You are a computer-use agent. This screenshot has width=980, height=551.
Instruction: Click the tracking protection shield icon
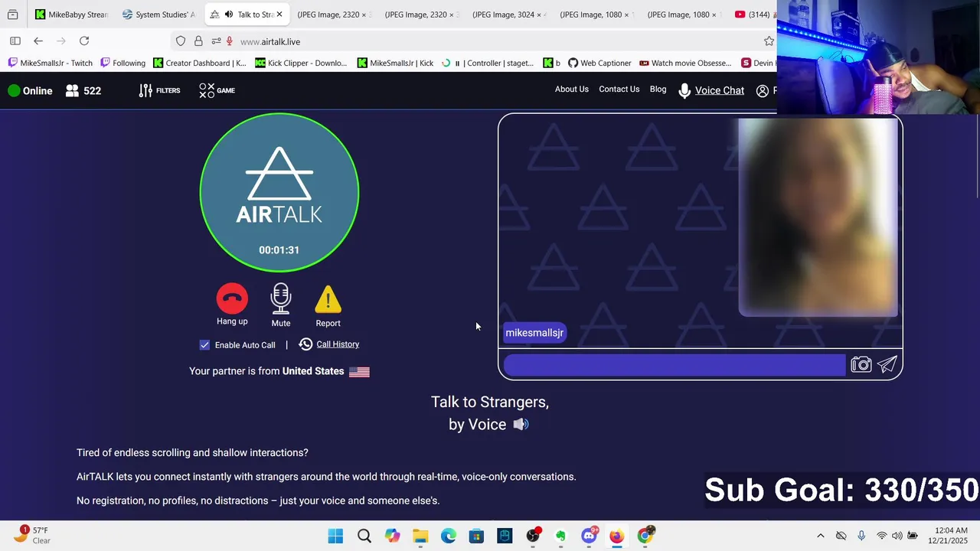tap(181, 41)
